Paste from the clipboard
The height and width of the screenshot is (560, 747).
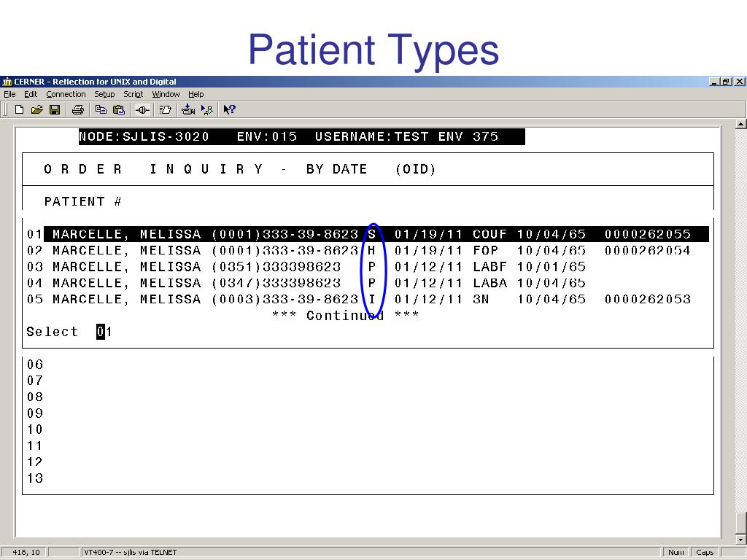[119, 110]
